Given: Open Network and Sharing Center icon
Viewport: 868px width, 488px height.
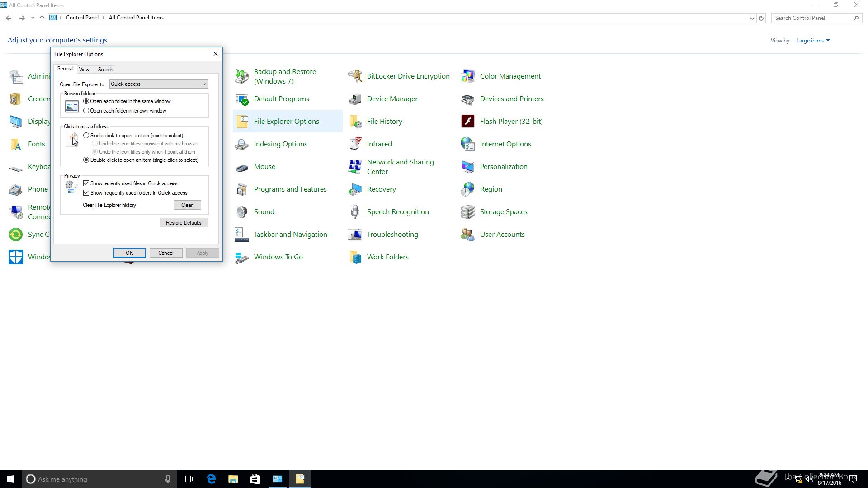Looking at the screenshot, I should [355, 167].
